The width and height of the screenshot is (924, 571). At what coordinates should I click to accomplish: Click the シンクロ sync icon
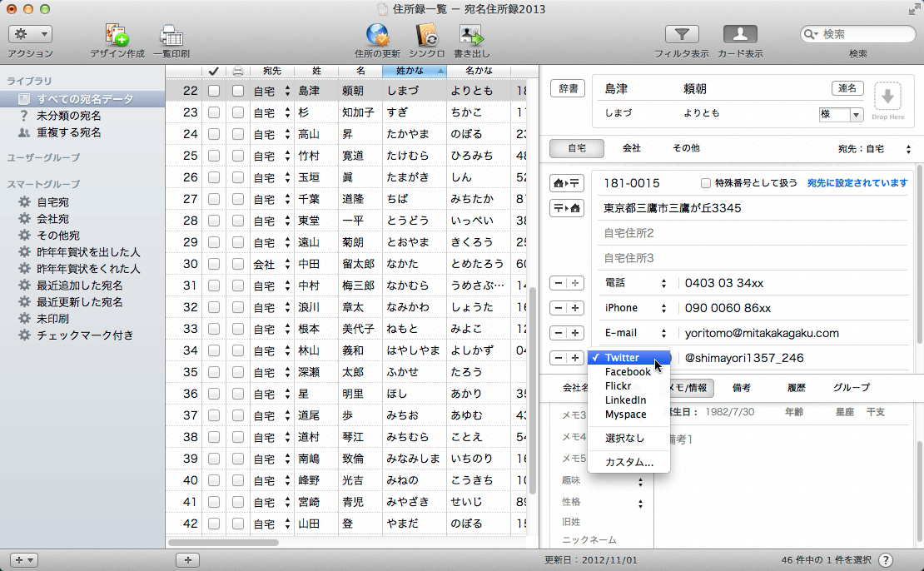pyautogui.click(x=427, y=35)
